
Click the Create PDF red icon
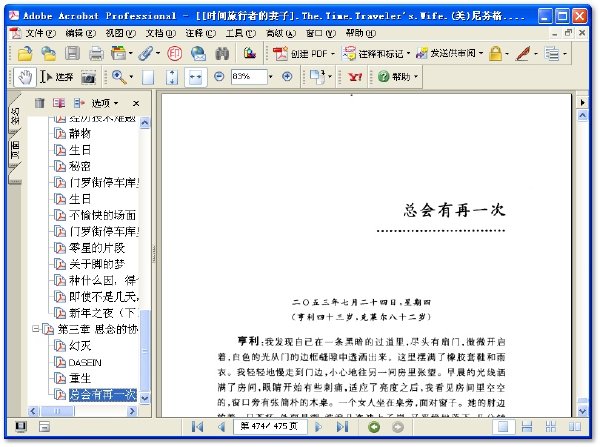pos(280,54)
